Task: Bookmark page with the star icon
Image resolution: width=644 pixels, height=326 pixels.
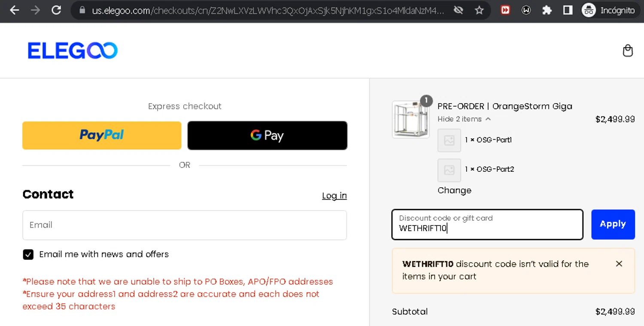Action: [479, 10]
